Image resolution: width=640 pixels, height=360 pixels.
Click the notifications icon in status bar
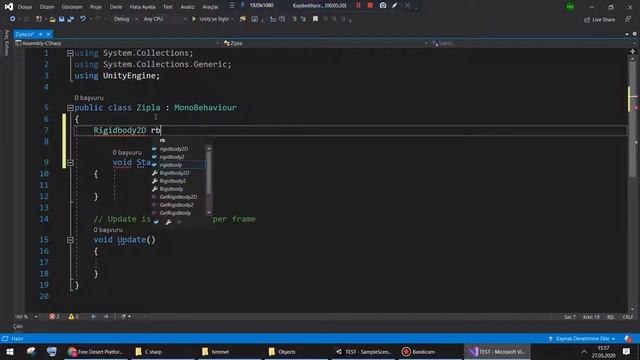click(x=628, y=339)
